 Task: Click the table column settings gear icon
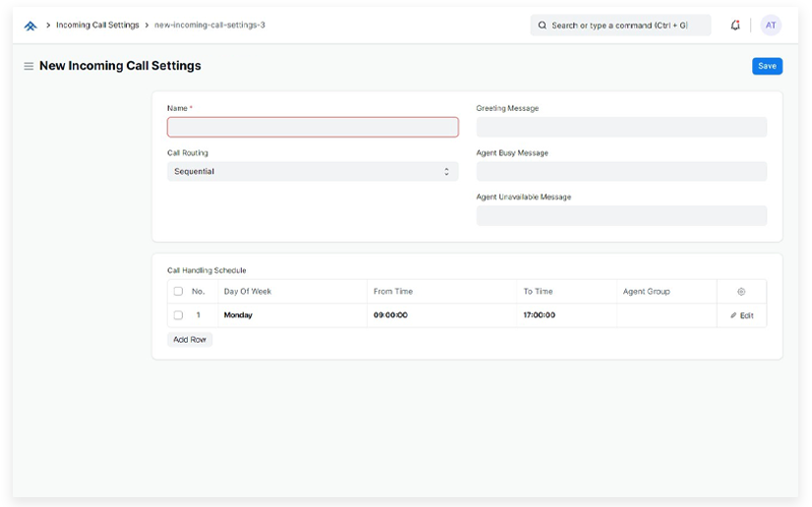click(x=741, y=292)
